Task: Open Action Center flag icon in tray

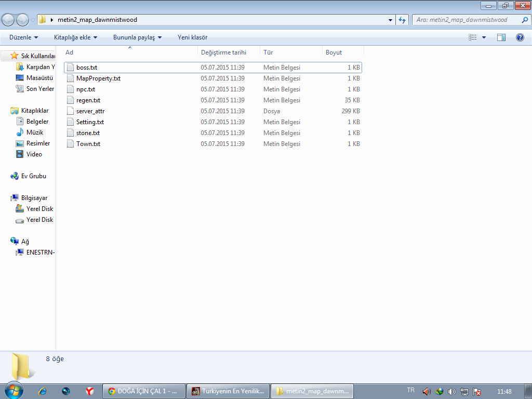Action: 477,392
